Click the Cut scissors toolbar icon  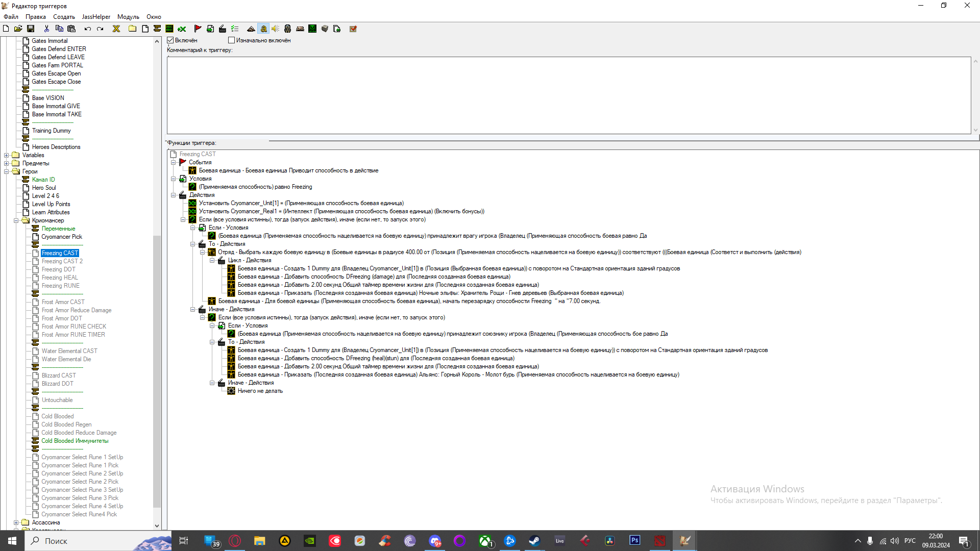(x=46, y=29)
